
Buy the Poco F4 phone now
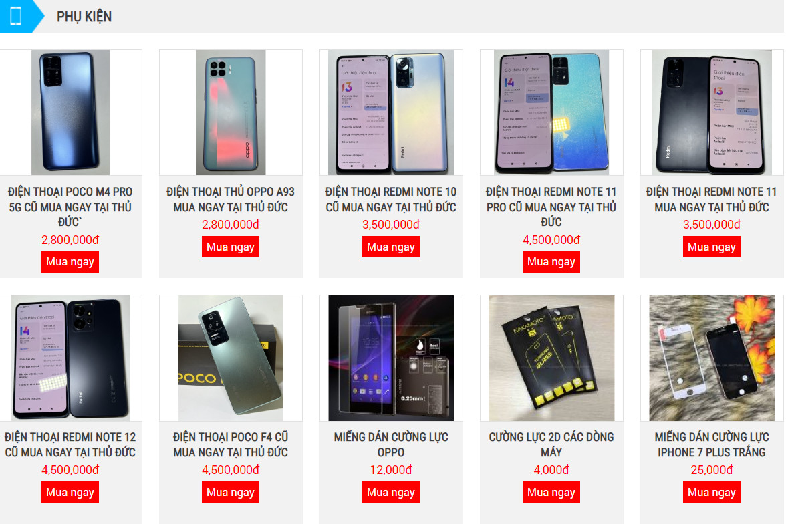(231, 493)
